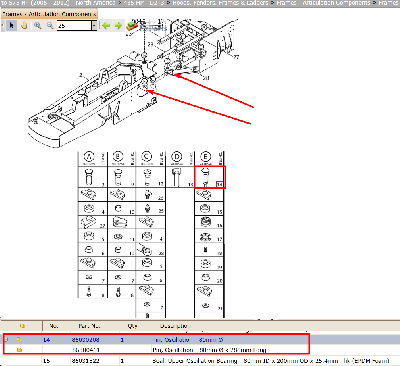
Task: Click part 15 illustration in column E
Action: 205,209
